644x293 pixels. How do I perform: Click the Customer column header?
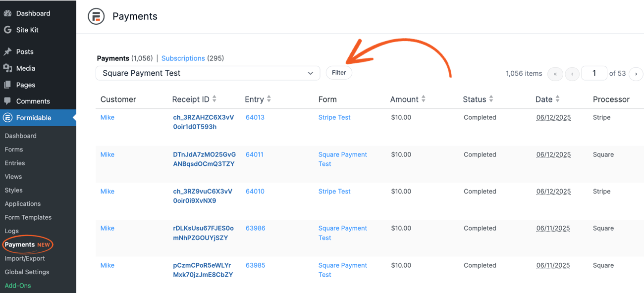[118, 99]
